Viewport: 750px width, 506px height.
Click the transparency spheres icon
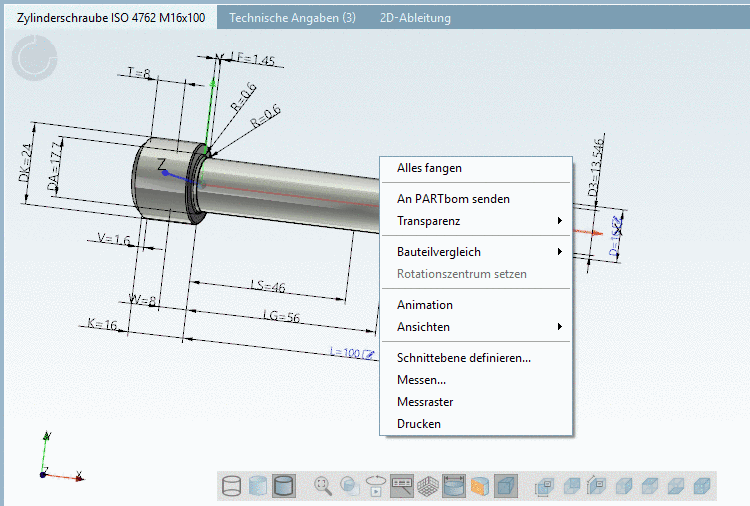350,486
